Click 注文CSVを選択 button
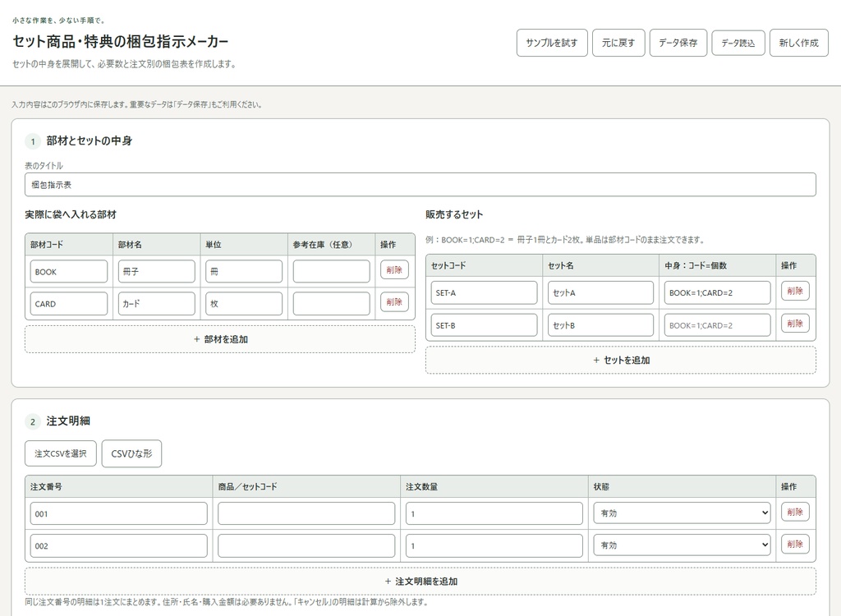The width and height of the screenshot is (841, 616). click(61, 453)
